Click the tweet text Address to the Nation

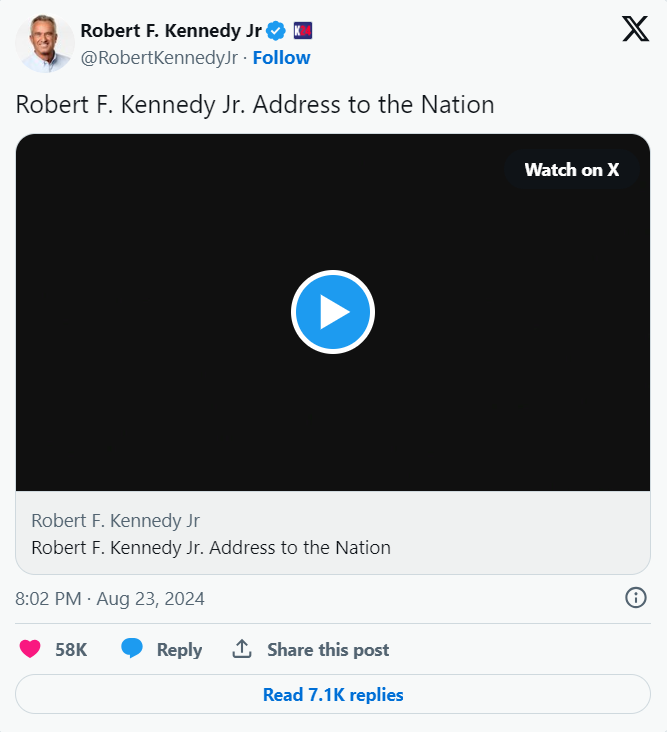coord(255,104)
